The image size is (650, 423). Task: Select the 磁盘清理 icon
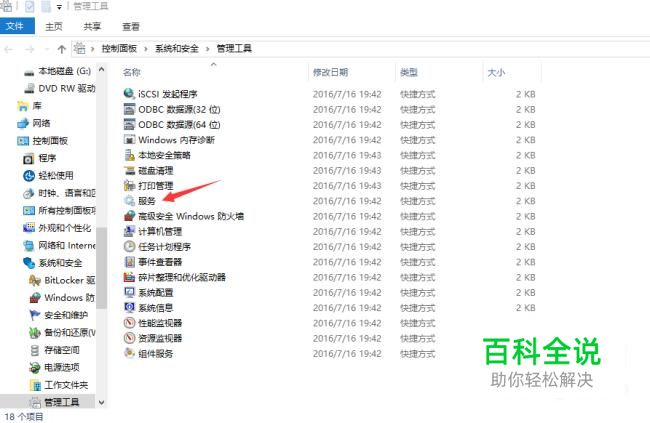(129, 170)
